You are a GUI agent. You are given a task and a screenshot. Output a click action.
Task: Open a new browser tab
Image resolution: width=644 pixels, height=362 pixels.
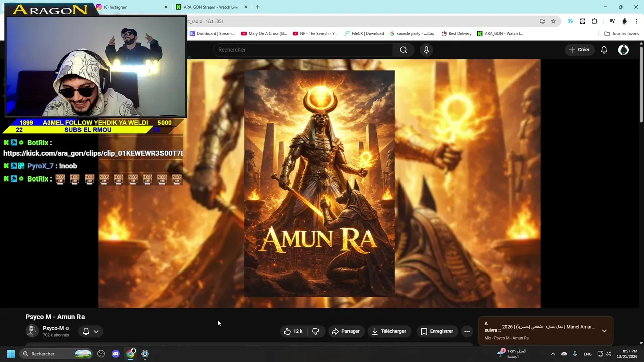[x=258, y=7]
